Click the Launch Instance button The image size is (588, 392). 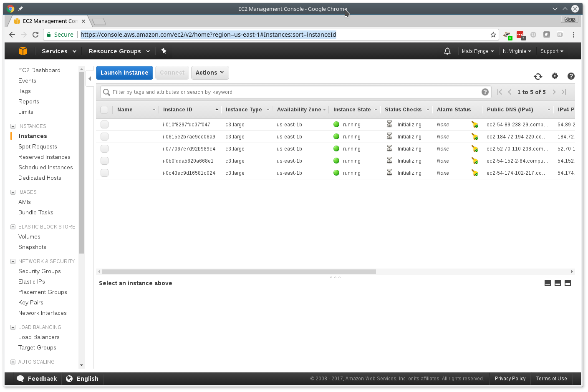click(x=124, y=73)
